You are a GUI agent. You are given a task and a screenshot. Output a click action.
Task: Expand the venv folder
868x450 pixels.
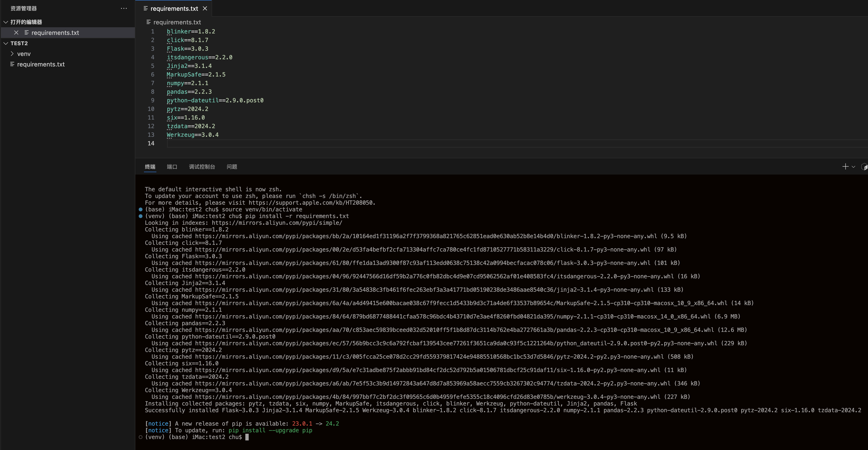12,54
